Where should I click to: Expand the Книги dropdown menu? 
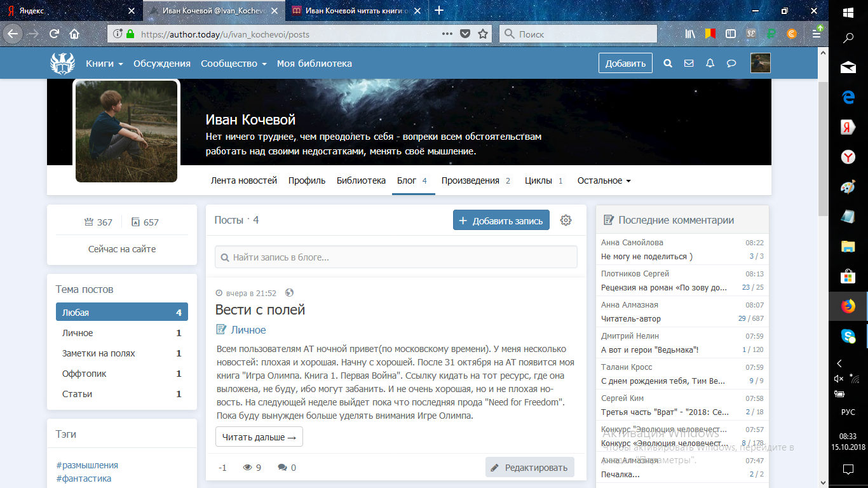tap(104, 64)
